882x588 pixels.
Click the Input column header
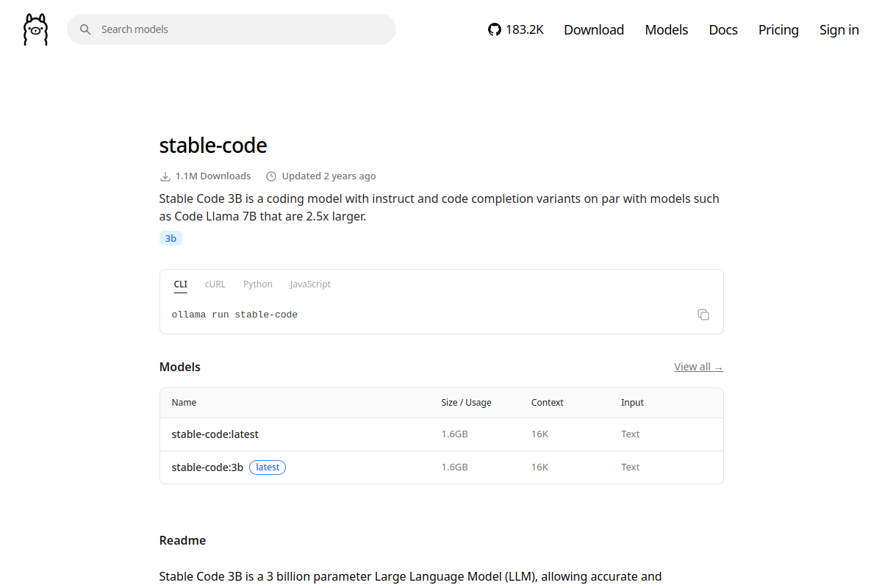pyautogui.click(x=632, y=403)
